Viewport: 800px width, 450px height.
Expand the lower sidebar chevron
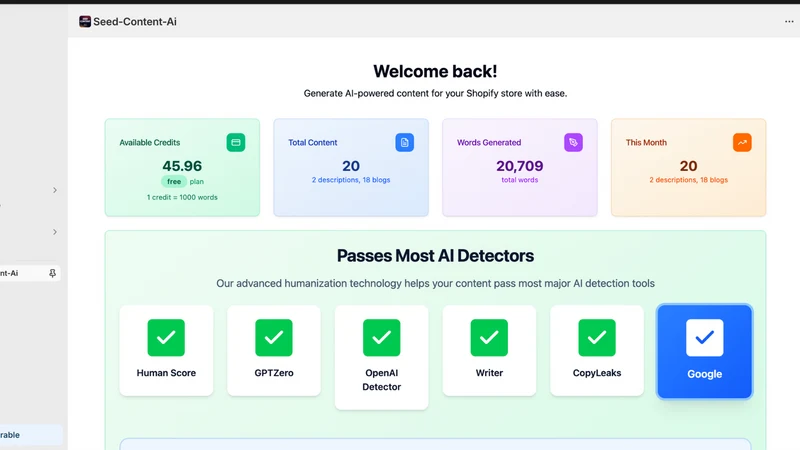click(55, 232)
